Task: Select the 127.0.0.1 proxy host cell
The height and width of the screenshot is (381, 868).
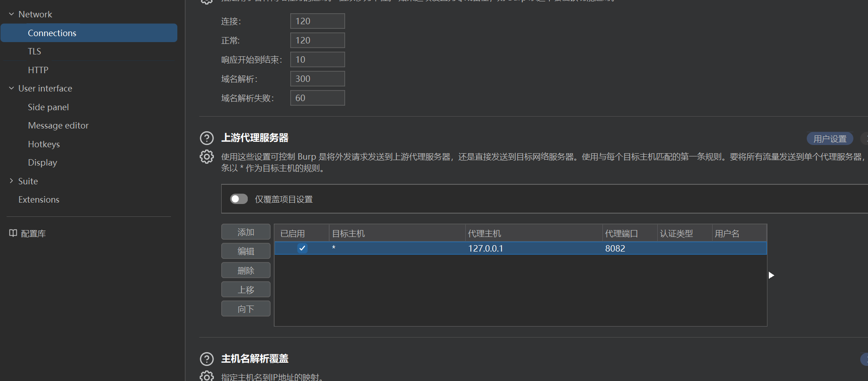Action: [x=534, y=248]
